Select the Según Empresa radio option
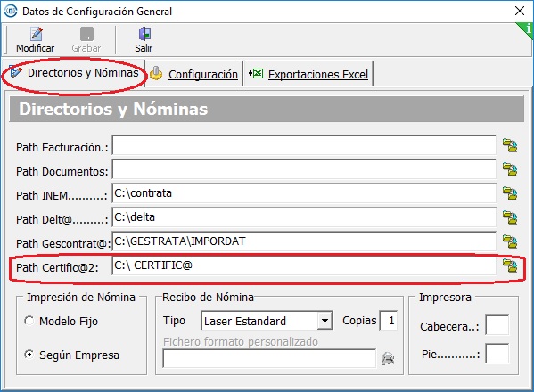The height and width of the screenshot is (392, 534). (x=29, y=355)
